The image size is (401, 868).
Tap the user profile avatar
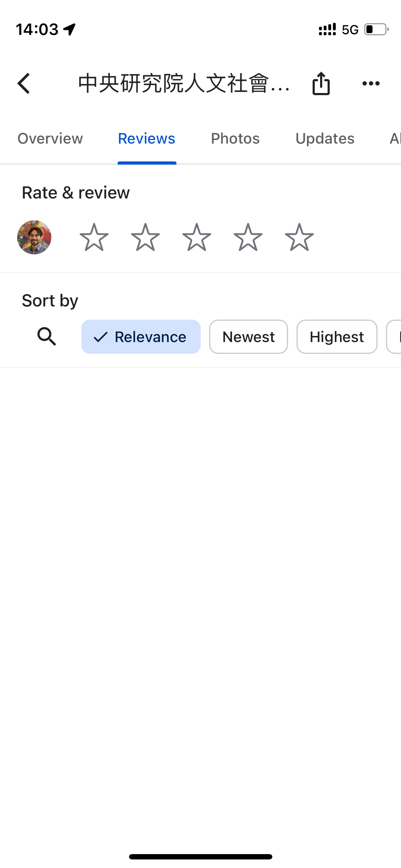34,237
